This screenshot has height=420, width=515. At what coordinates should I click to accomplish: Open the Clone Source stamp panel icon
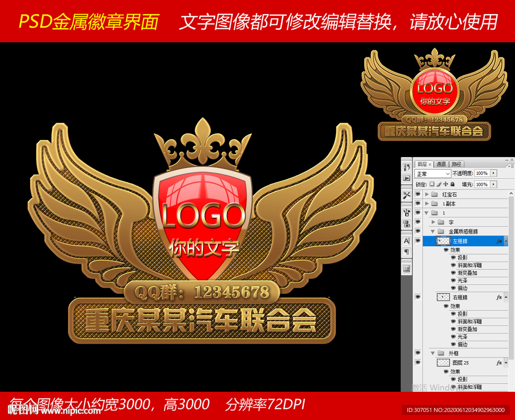(x=406, y=224)
